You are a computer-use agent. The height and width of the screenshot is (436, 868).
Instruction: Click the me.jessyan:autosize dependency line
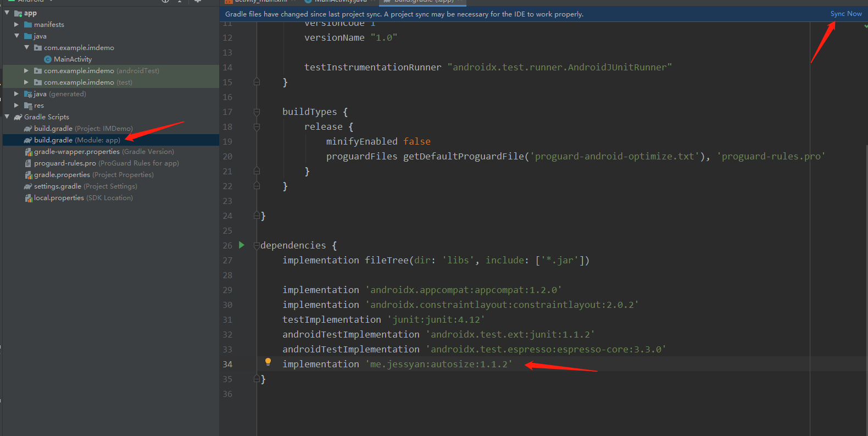tap(397, 364)
